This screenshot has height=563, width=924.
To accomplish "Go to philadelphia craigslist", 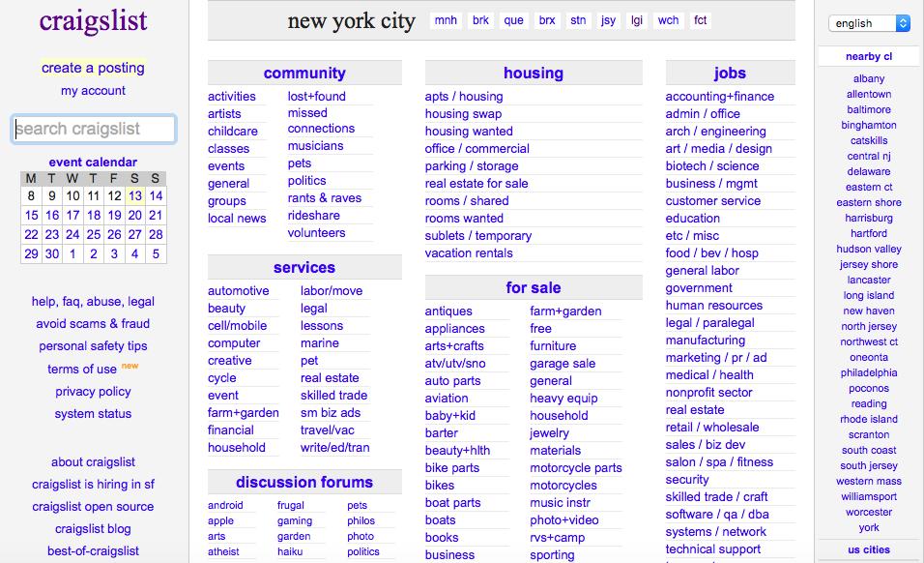I will click(x=869, y=372).
